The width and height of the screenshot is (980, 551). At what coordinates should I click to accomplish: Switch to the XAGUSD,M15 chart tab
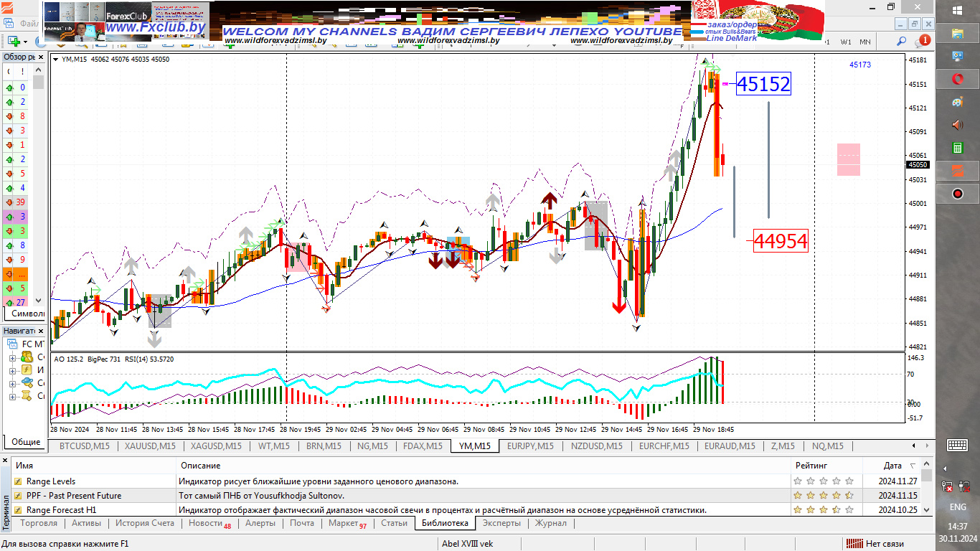click(216, 446)
